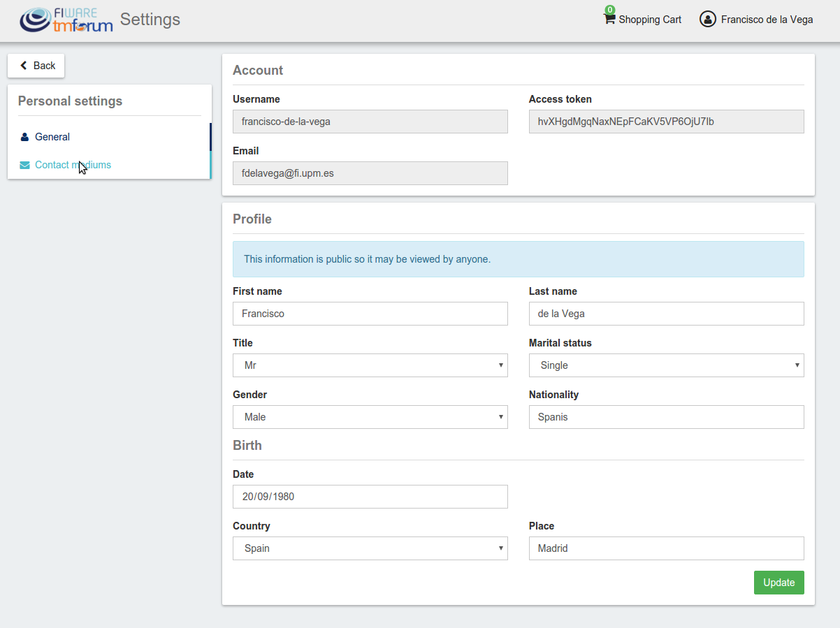The height and width of the screenshot is (628, 840).
Task: Click the Last name input field
Action: [667, 314]
